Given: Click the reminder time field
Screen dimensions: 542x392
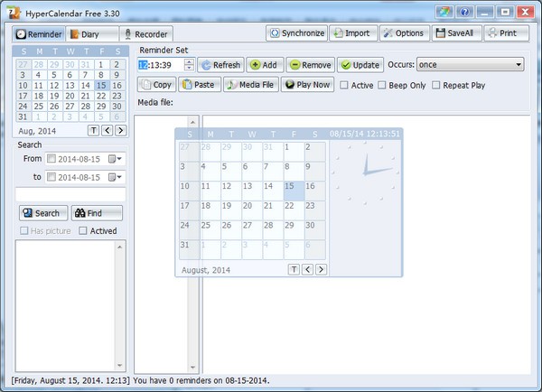Looking at the screenshot, I should 161,65.
